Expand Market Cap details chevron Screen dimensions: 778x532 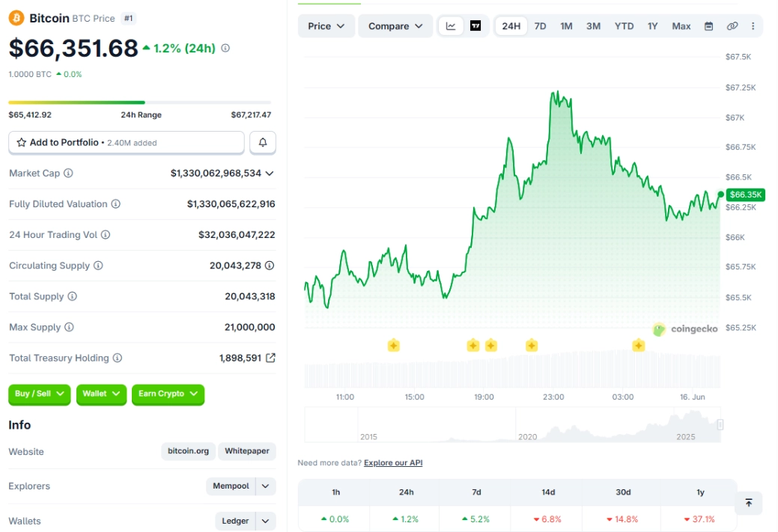tap(270, 173)
